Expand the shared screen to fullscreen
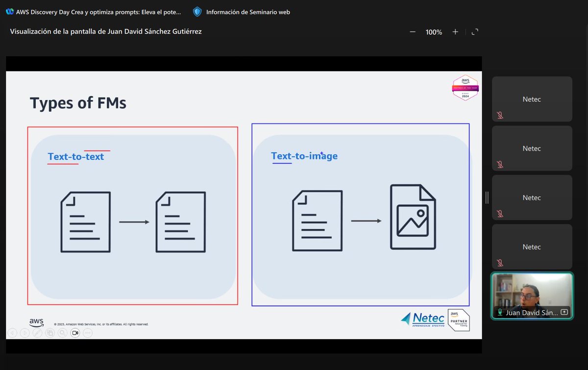Image resolution: width=588 pixels, height=370 pixels. coord(474,31)
